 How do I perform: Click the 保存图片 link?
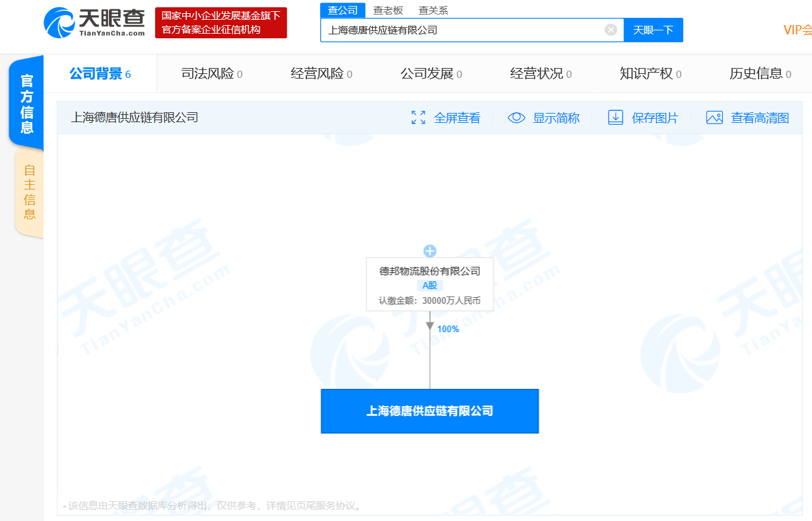(x=655, y=118)
